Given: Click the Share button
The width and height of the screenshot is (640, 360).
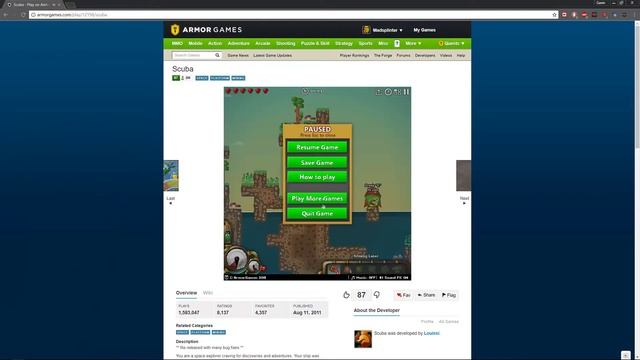Looking at the screenshot, I should coord(427,295).
